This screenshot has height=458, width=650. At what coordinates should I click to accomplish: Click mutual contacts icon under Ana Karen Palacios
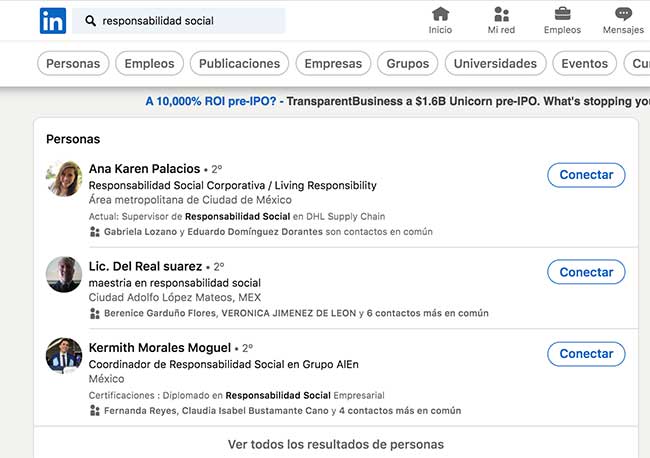95,231
